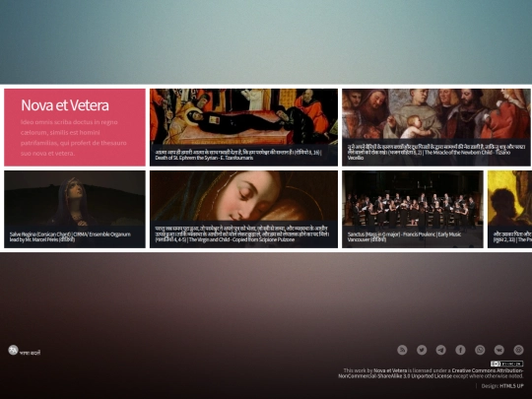Follow the Nova et Vetera footer link
The image size is (532, 399).
point(390,370)
